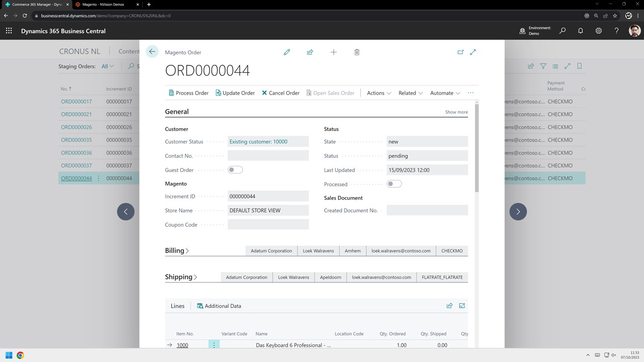644x362 pixels.
Task: Click 'FLATRATE_FLATRATE' in the Shipping summary
Action: pos(442,277)
